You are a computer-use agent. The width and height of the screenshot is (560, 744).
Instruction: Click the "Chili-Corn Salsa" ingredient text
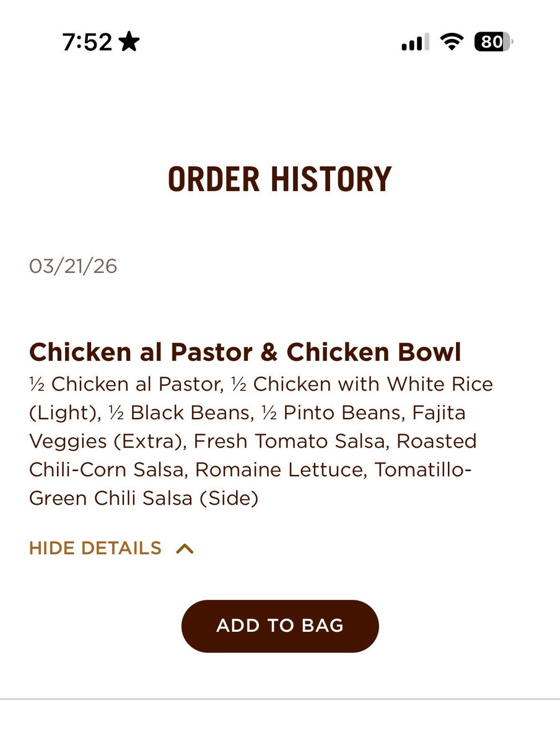pyautogui.click(x=107, y=470)
